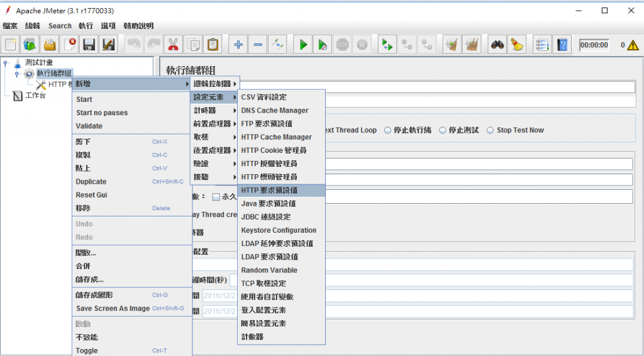Choose HTTP 要求預設值 from the submenu
The width and height of the screenshot is (644, 356).
pos(281,190)
